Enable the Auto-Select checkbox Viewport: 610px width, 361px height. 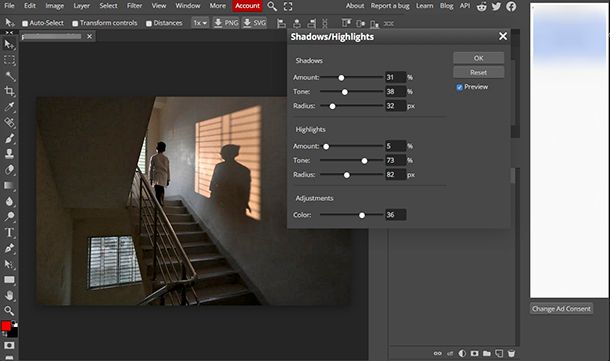click(25, 23)
